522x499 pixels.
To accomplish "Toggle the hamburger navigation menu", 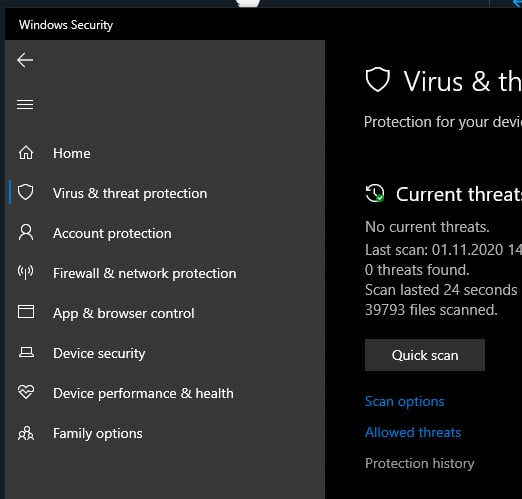I will [x=25, y=104].
